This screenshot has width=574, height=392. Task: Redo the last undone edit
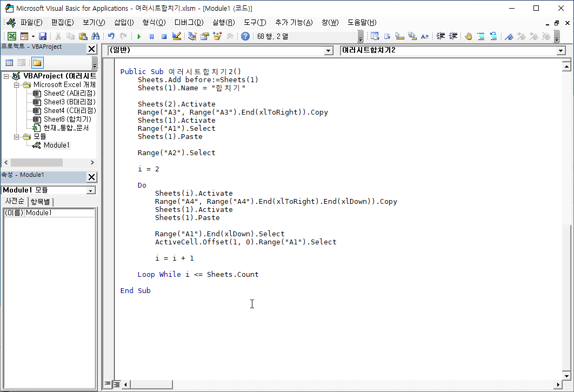[124, 36]
